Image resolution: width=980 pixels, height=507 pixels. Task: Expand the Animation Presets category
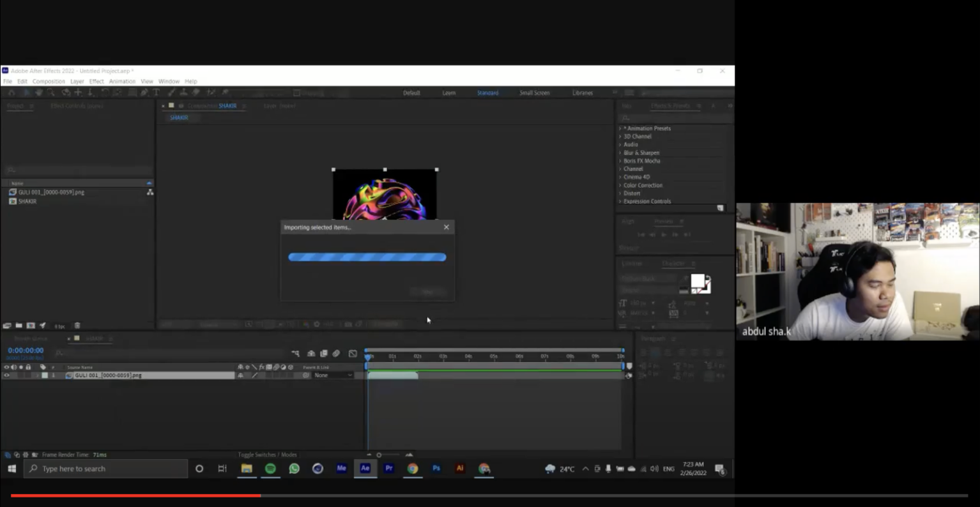[x=620, y=128]
